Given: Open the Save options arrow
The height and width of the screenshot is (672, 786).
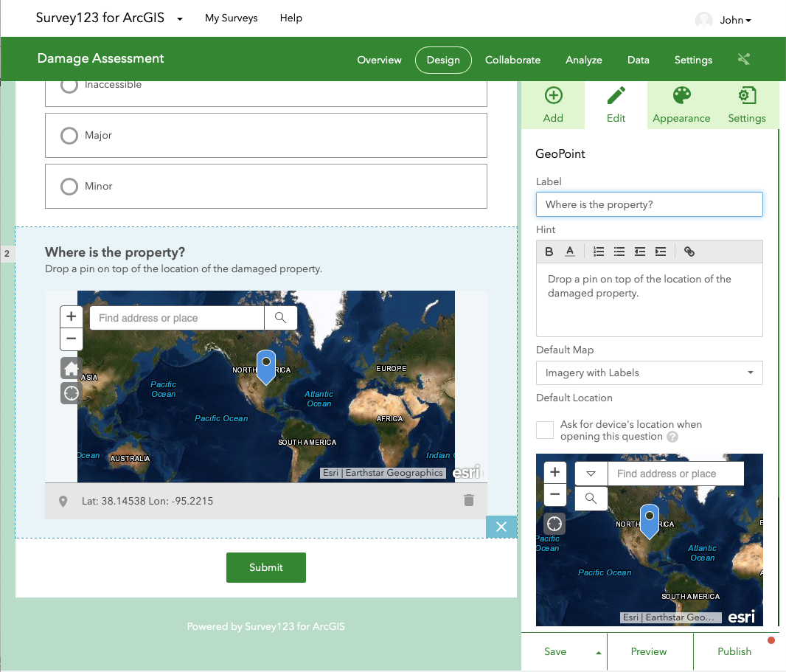Looking at the screenshot, I should 598,652.
